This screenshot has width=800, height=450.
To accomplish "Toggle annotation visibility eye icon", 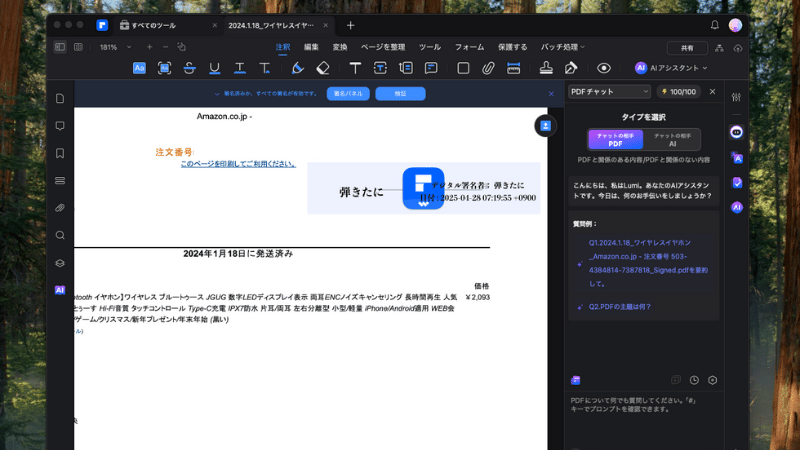I will (x=604, y=68).
